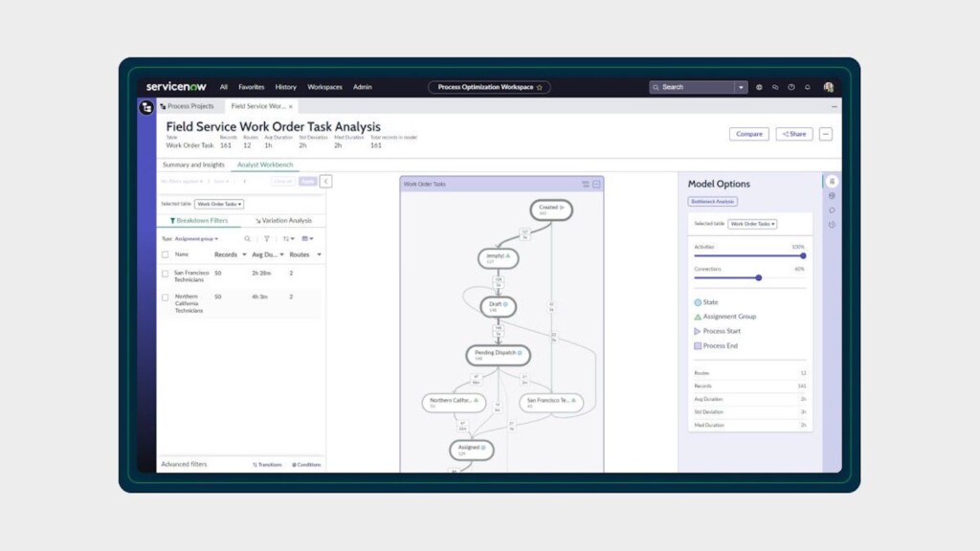The width and height of the screenshot is (980, 551).
Task: Open the All menu
Action: 224,87
